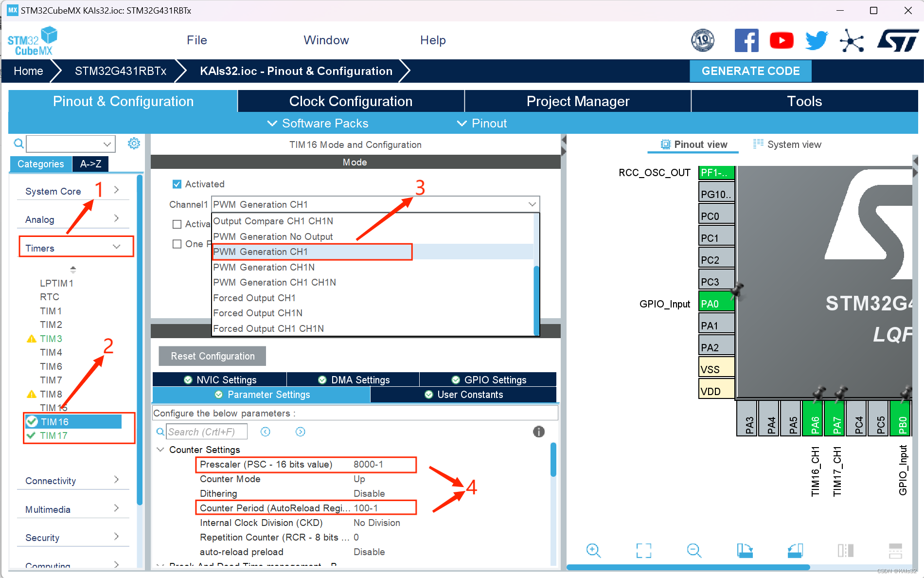Viewport: 924px width, 578px height.
Task: Open the User Constants tab
Action: (x=463, y=395)
